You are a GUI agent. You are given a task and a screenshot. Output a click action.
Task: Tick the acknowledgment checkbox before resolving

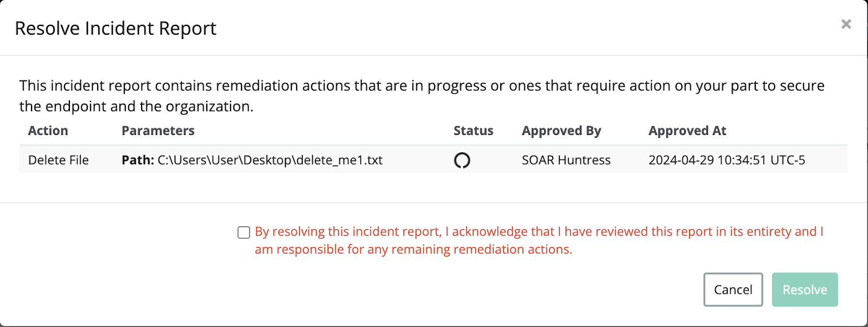[x=244, y=233]
